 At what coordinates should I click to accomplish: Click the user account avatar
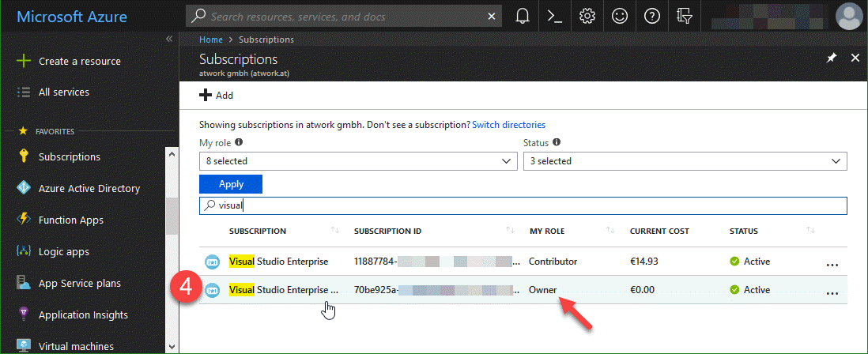click(850, 16)
